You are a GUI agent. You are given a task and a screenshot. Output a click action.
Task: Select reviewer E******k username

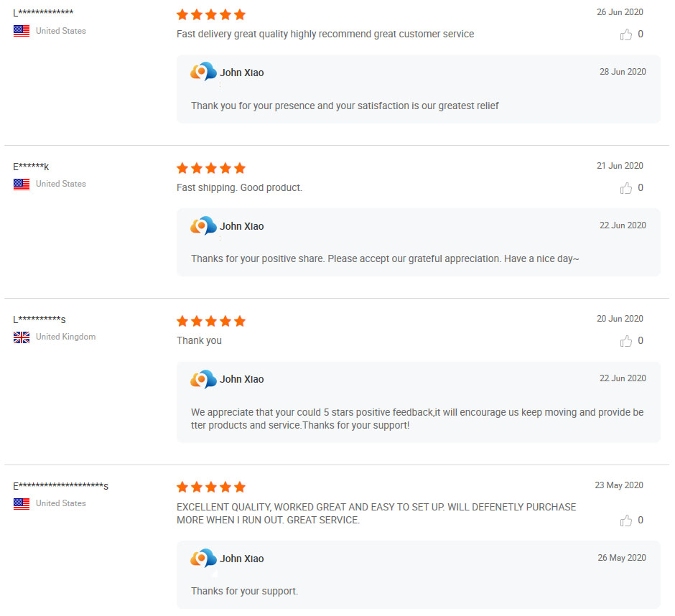(31, 167)
